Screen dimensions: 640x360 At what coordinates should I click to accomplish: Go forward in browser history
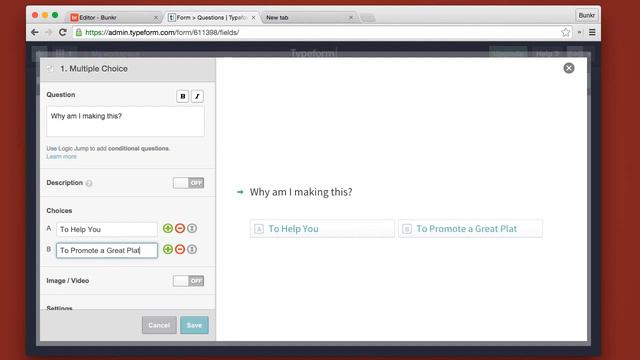click(x=49, y=32)
